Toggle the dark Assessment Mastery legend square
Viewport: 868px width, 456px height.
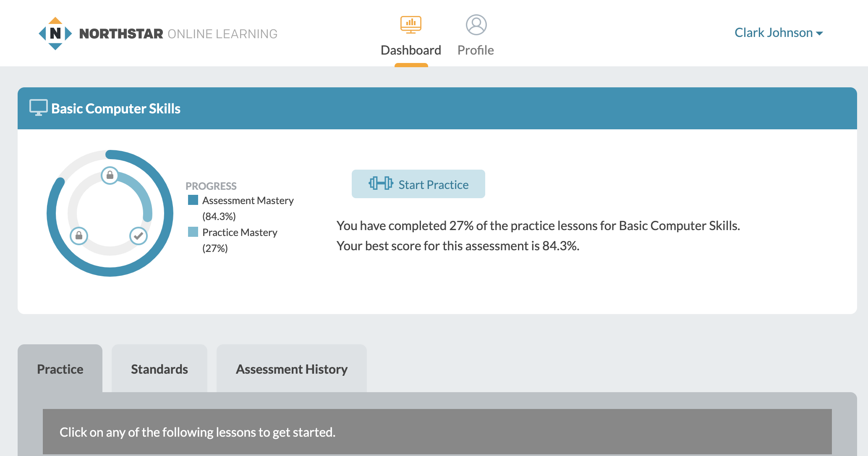(x=193, y=200)
